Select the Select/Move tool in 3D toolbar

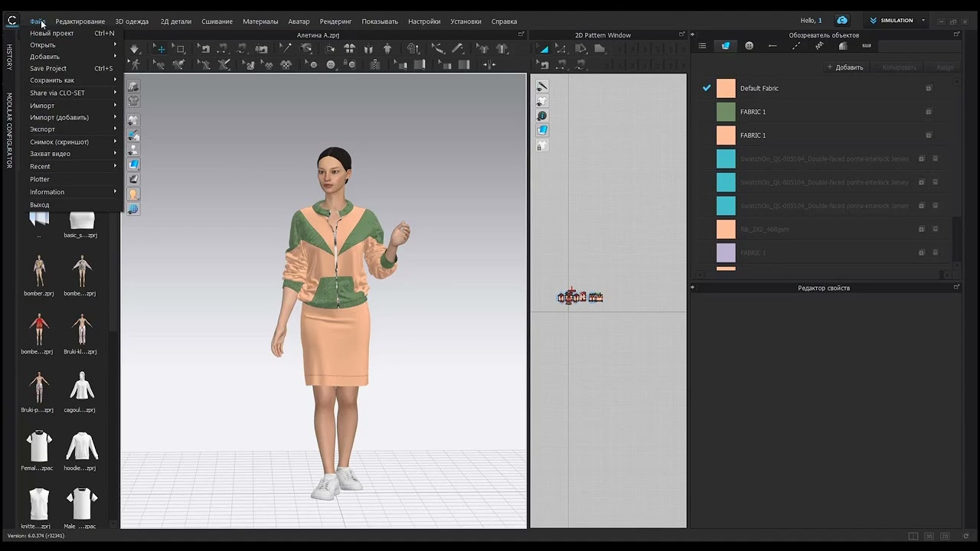click(161, 49)
